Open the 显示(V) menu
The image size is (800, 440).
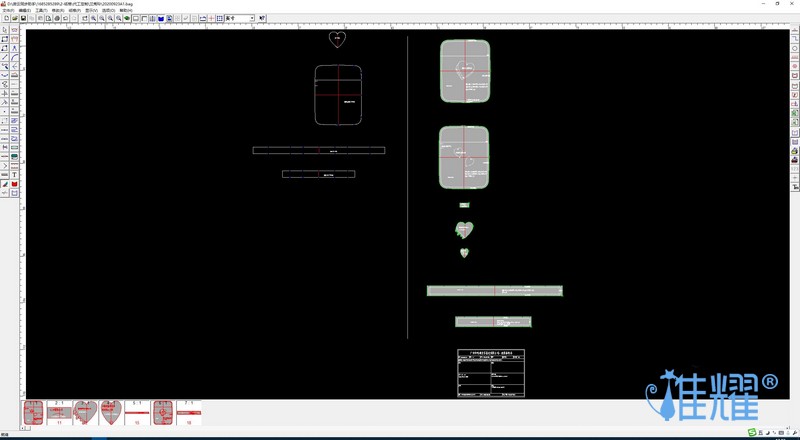[91, 10]
